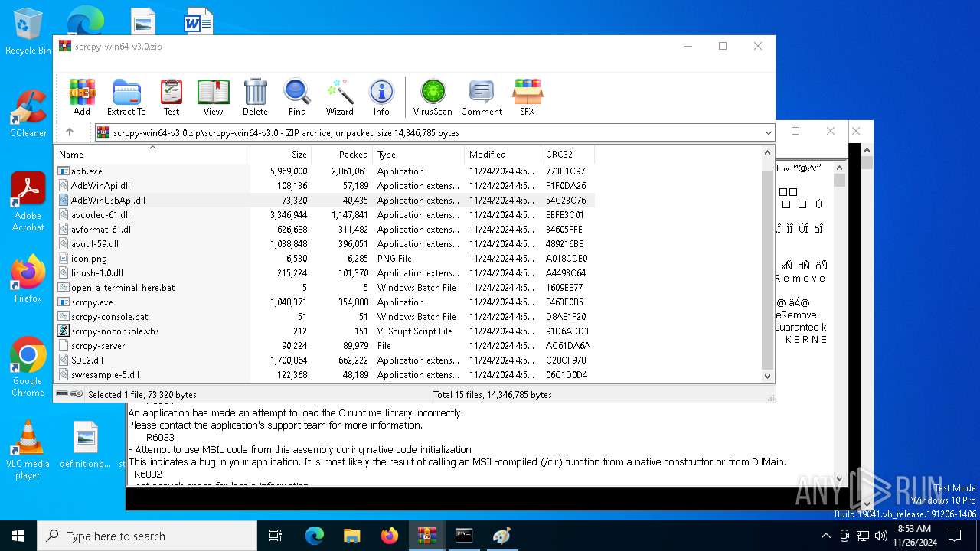The height and width of the screenshot is (551, 980).
Task: Switch to command prompt taskbar button
Action: (x=464, y=536)
